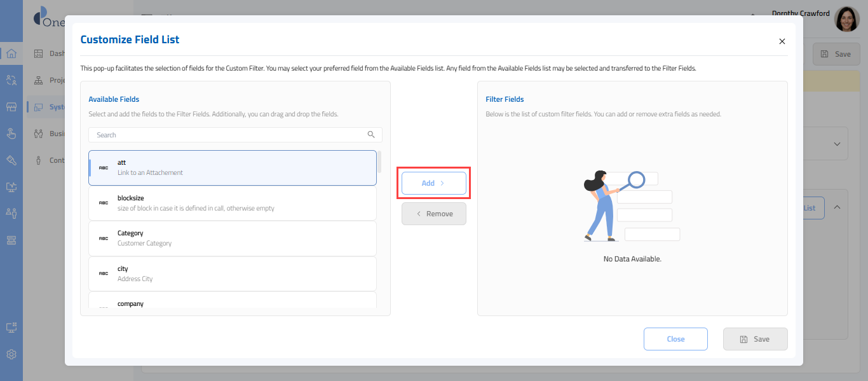Viewport: 868px width, 381px height.
Task: Select the company field row
Action: point(232,301)
